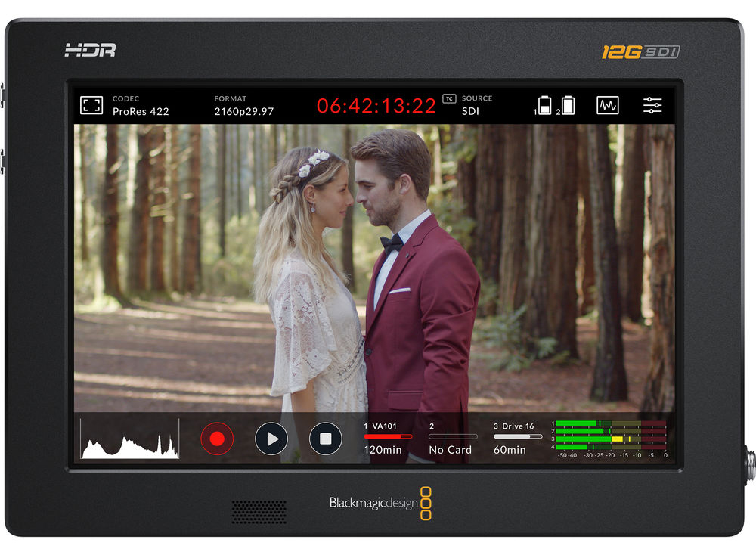The height and width of the screenshot is (555, 756).
Task: Open the Codec ProRes 422 setting
Action: (141, 105)
